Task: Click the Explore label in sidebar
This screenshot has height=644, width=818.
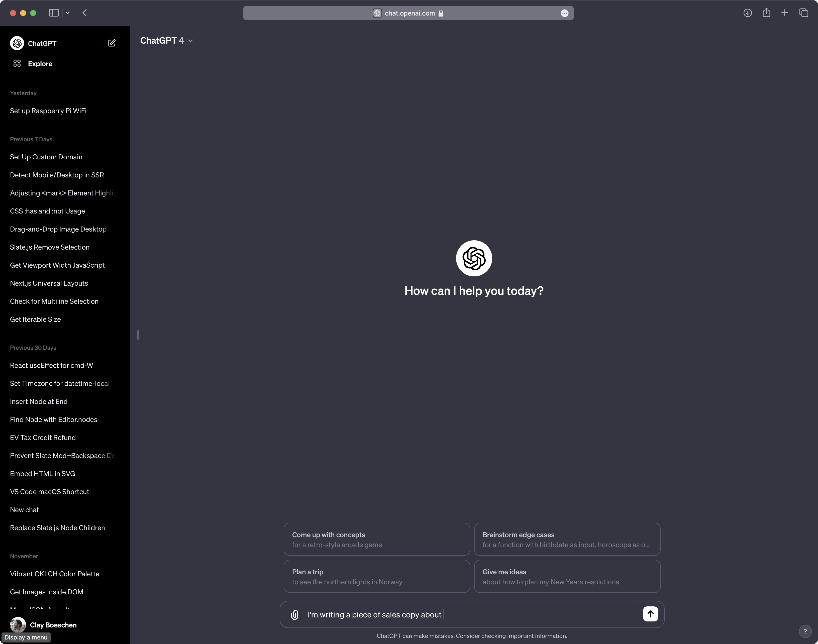Action: tap(40, 64)
